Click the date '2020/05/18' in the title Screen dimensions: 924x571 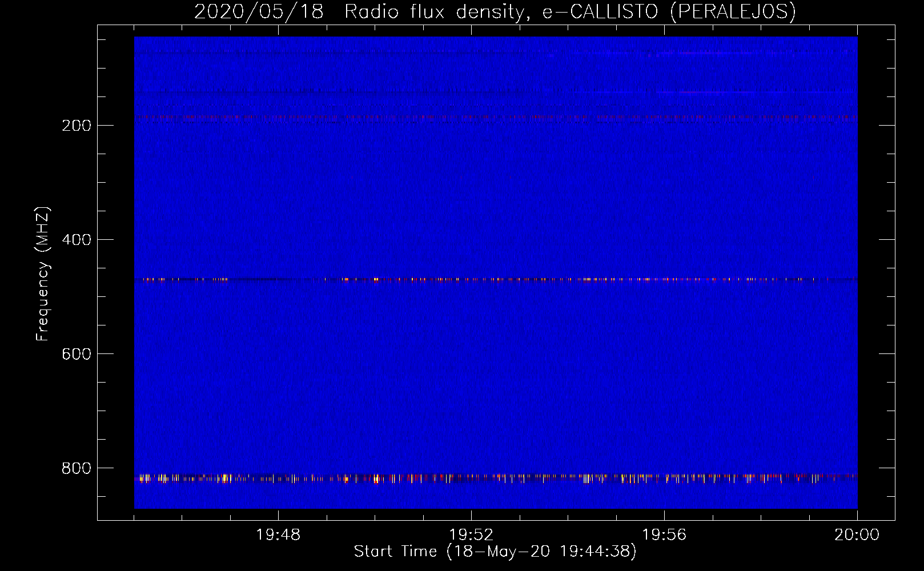[x=259, y=11]
